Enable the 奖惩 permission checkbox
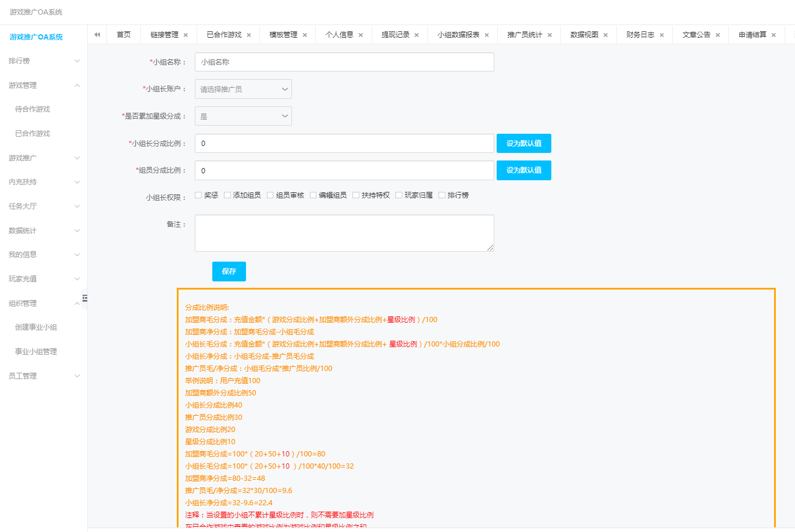This screenshot has width=795, height=532. [x=198, y=195]
